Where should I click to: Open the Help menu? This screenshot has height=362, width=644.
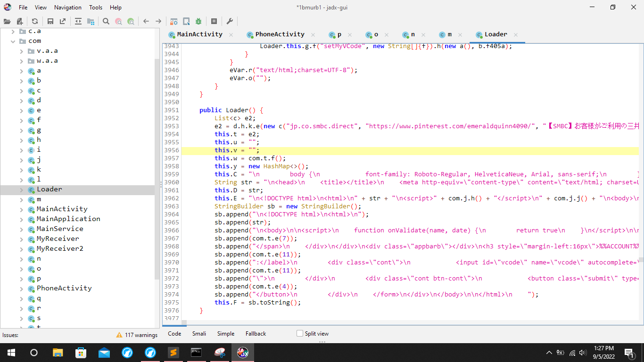pyautogui.click(x=116, y=8)
